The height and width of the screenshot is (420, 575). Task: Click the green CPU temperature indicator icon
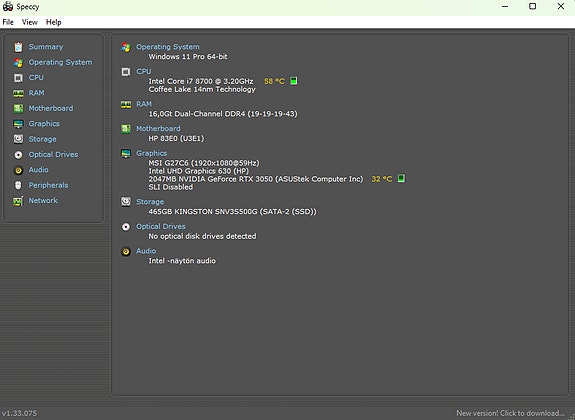click(293, 81)
